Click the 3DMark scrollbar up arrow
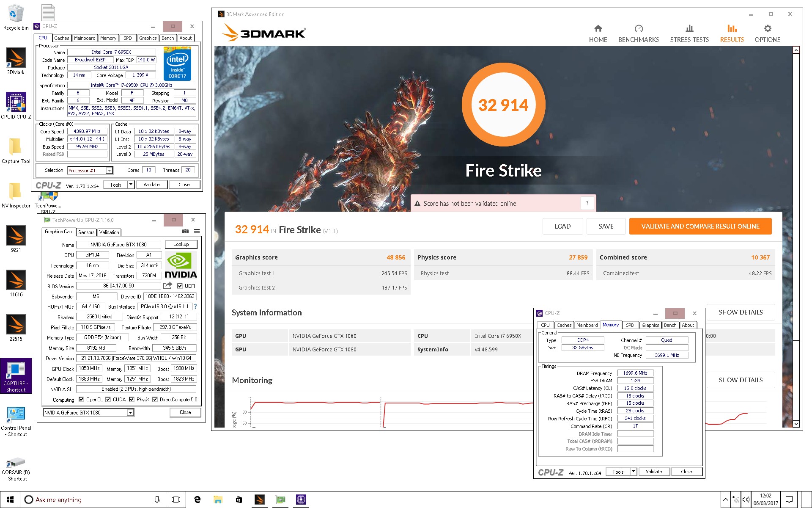 coord(796,50)
